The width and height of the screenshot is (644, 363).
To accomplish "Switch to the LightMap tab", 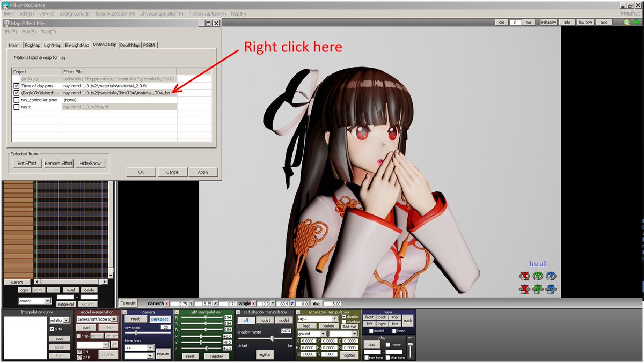I will [x=53, y=45].
